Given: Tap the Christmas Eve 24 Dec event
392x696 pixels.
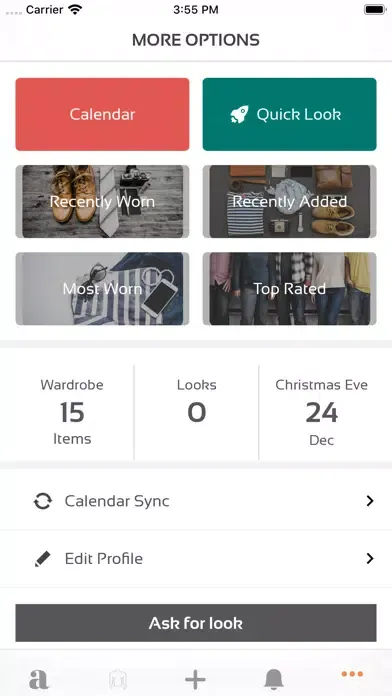Looking at the screenshot, I should point(321,412).
